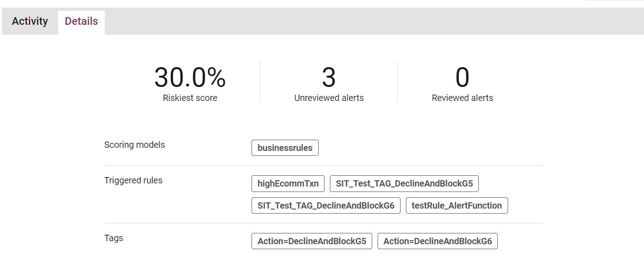This screenshot has height=269, width=644.
Task: Select the SIT_Test_TAG_DeclineAndBlockG6 rule chip
Action: coord(326,205)
